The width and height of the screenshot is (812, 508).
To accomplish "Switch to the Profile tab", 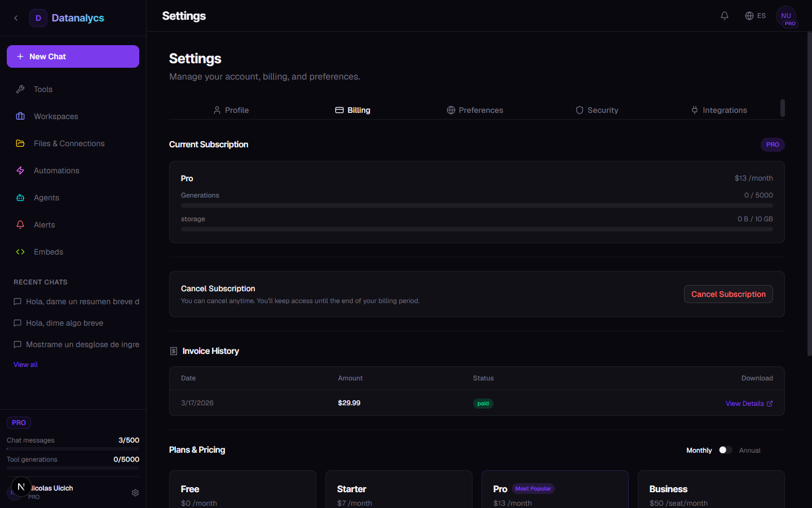I will pyautogui.click(x=231, y=110).
